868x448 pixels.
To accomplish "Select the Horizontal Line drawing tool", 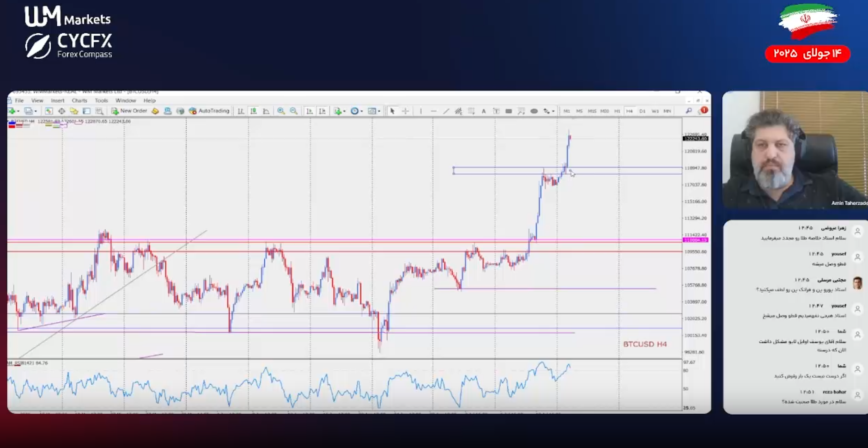I will [x=433, y=111].
